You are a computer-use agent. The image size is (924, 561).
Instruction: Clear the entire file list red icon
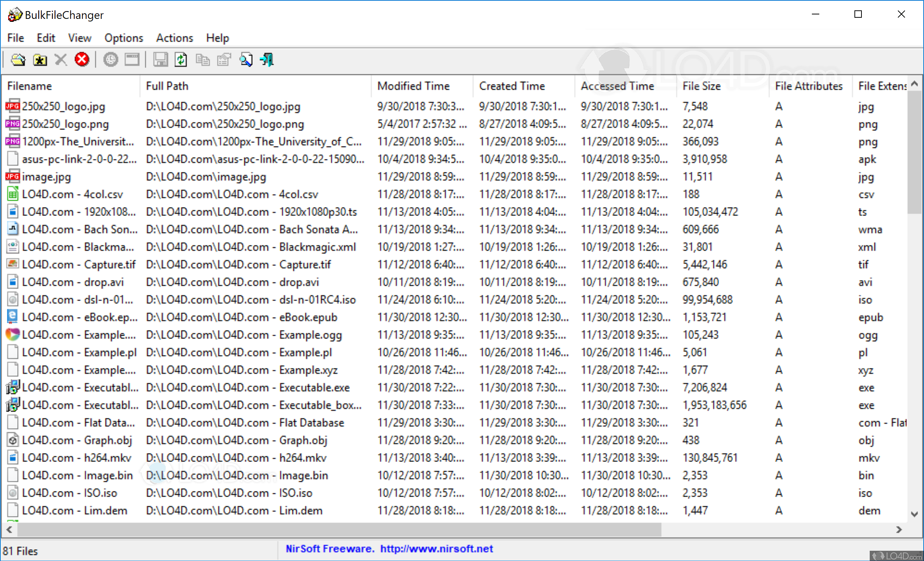(82, 60)
